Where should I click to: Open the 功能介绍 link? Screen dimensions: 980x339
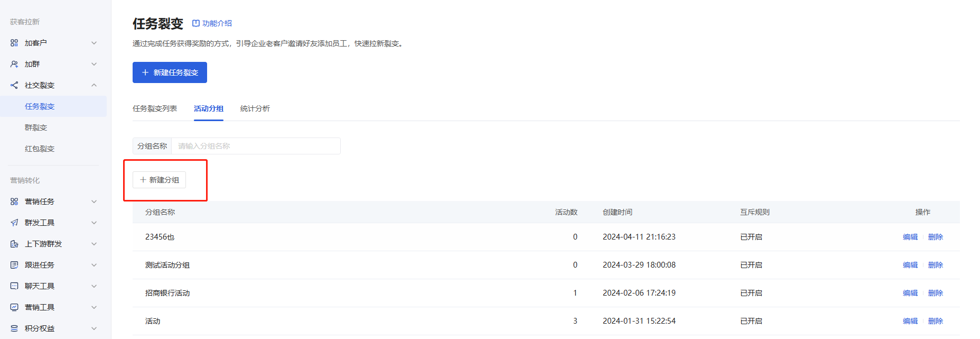click(x=212, y=23)
